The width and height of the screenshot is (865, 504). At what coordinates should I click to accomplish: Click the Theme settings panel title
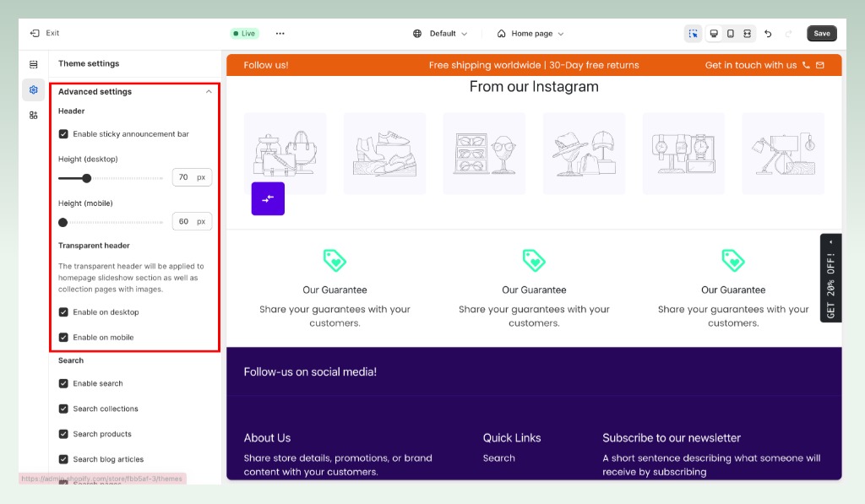click(x=89, y=63)
